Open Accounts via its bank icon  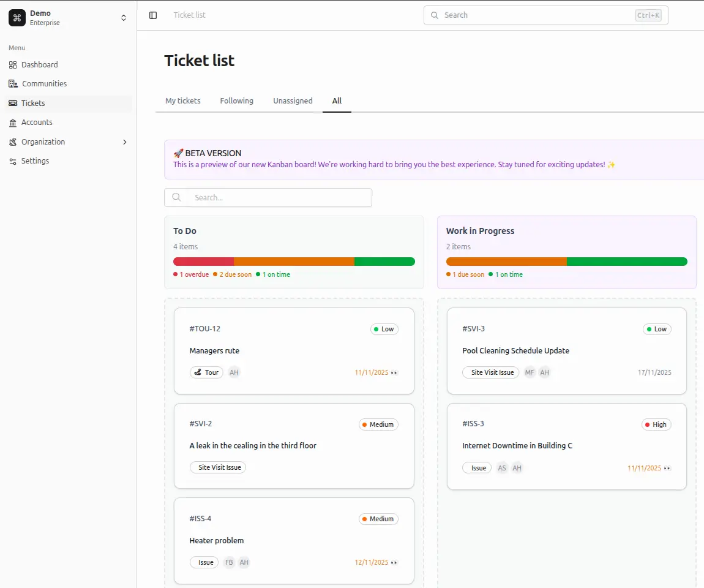pyautogui.click(x=13, y=122)
